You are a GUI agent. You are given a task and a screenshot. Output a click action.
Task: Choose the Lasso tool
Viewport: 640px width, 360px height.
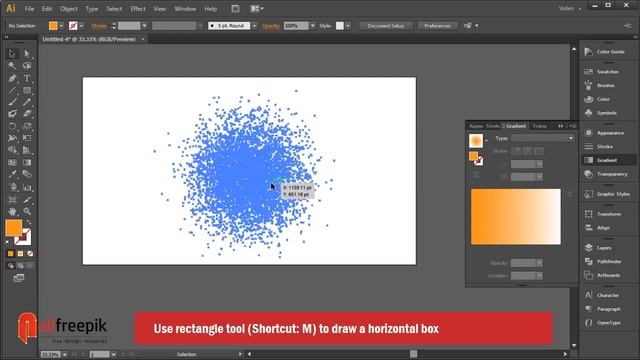point(27,66)
